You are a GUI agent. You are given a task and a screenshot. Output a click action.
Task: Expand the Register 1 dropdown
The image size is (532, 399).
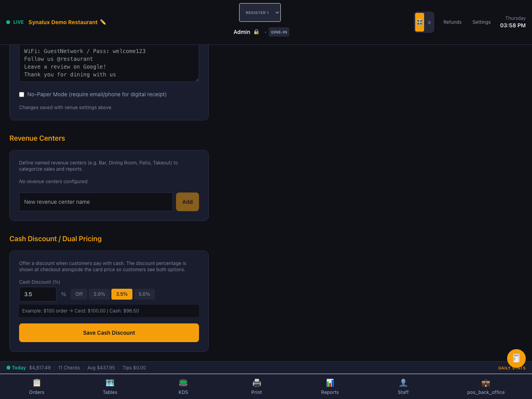point(260,12)
